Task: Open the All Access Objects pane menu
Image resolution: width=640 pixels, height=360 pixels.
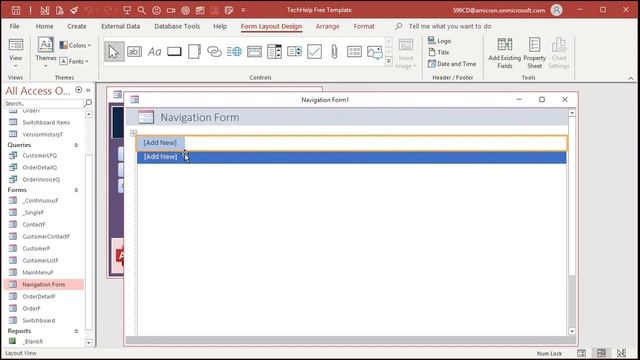Action: click(78, 90)
